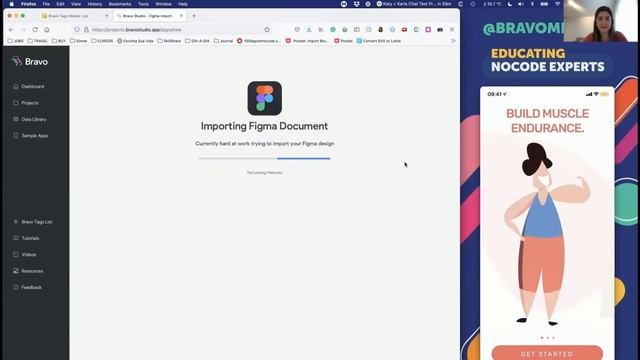Open Videos in the sidebar
Screen dimensions: 640x360
pyautogui.click(x=24, y=254)
